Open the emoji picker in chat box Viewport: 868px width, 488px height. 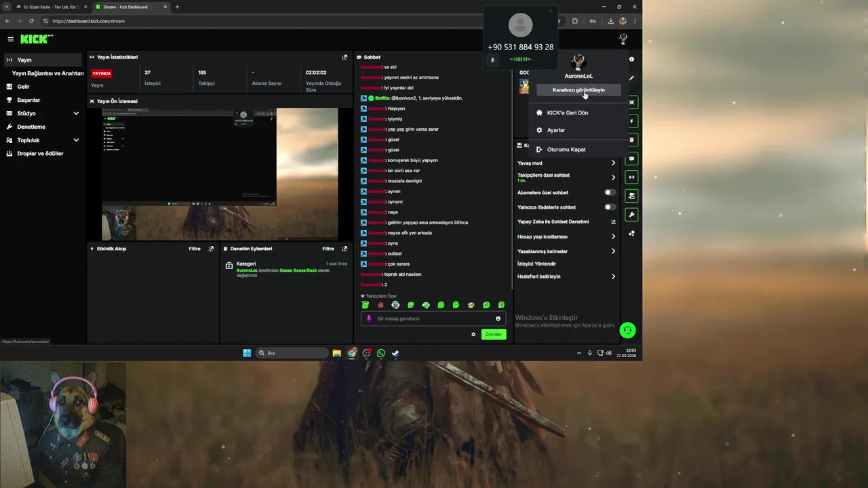click(x=498, y=319)
